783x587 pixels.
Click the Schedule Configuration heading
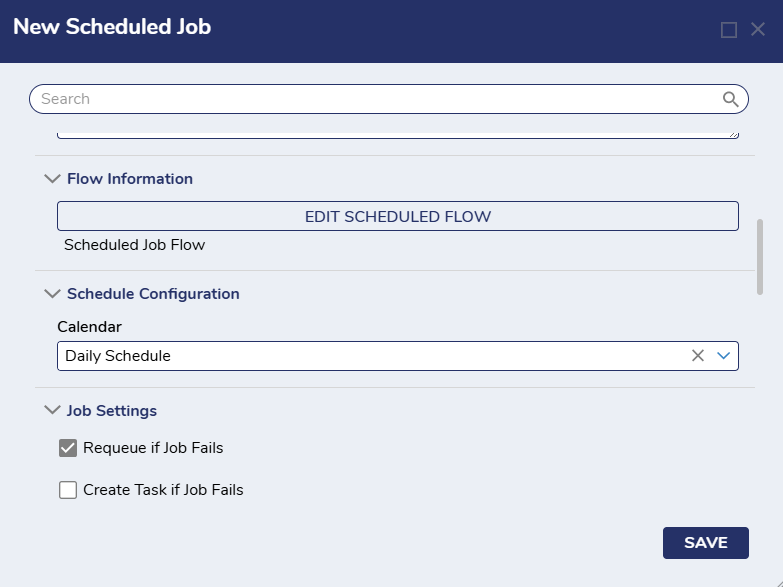[153, 294]
